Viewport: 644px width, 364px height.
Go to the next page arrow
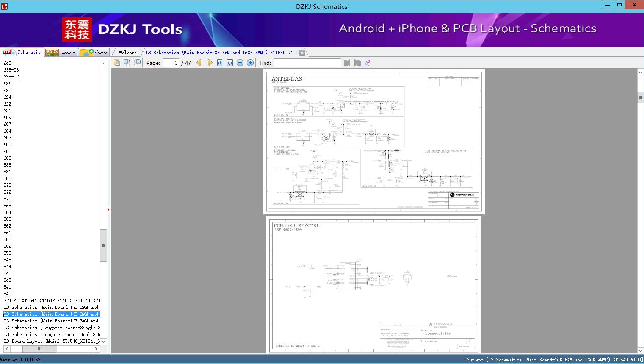[210, 63]
